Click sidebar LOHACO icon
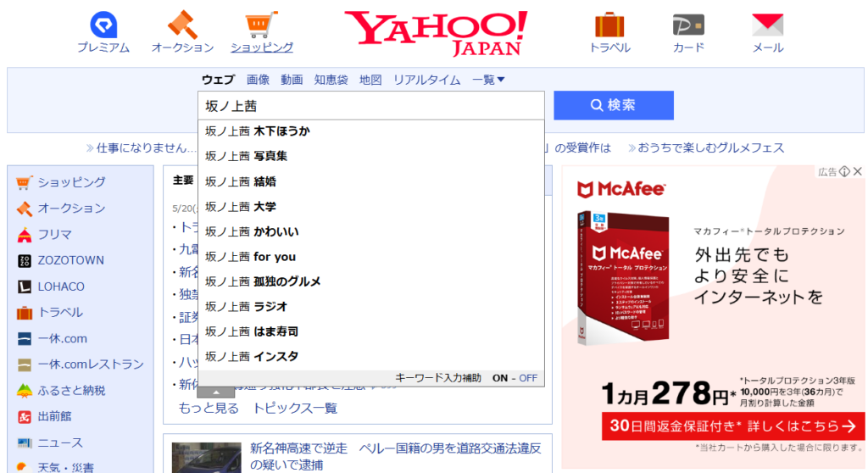Viewport: 868px width, 473px height. coord(25,287)
